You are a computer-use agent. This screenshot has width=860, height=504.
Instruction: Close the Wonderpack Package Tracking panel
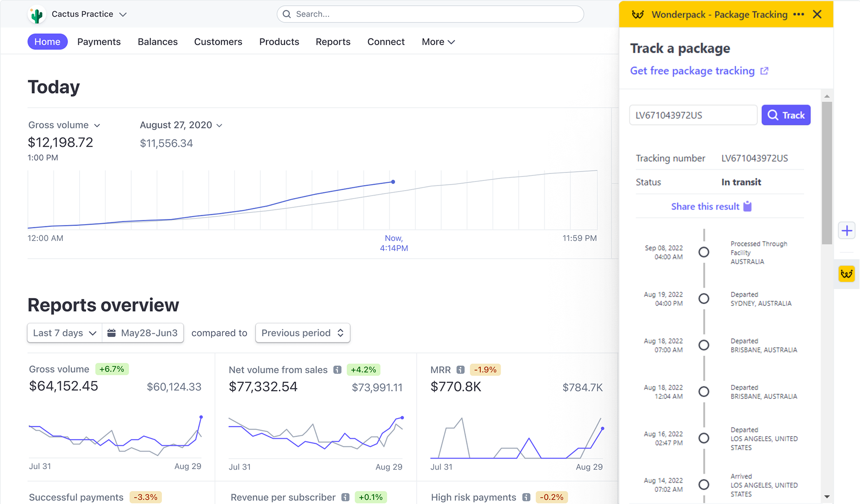pos(817,14)
